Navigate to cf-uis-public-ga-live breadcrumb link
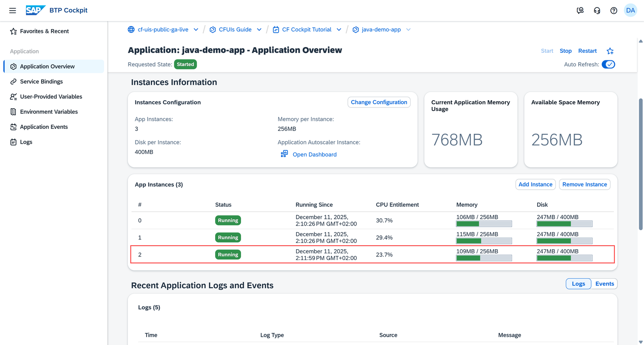Image resolution: width=644 pixels, height=345 pixels. (x=163, y=30)
